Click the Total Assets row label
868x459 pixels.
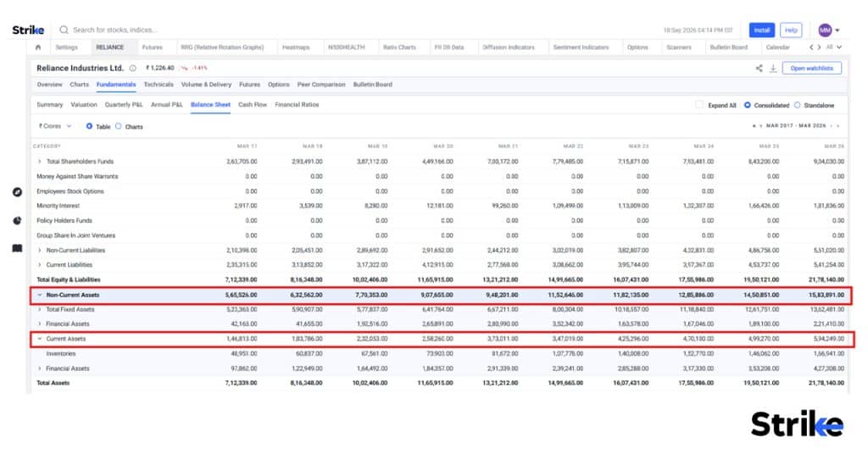pyautogui.click(x=53, y=383)
